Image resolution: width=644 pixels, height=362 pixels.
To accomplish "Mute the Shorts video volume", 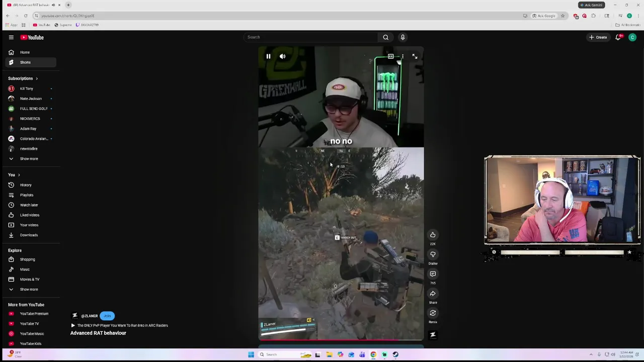I will (x=282, y=56).
